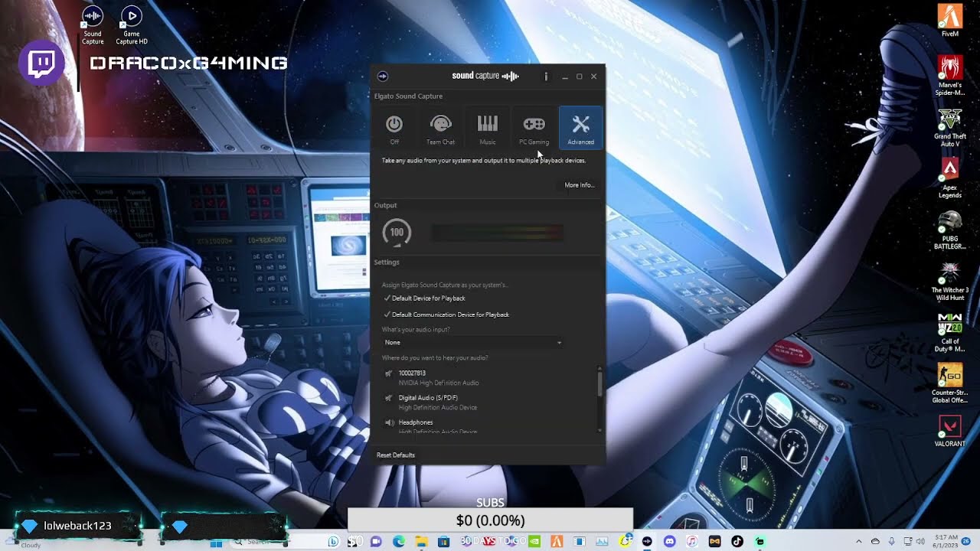Screen dimensions: 980x551
Task: Click the Output level meter bar
Action: click(498, 233)
